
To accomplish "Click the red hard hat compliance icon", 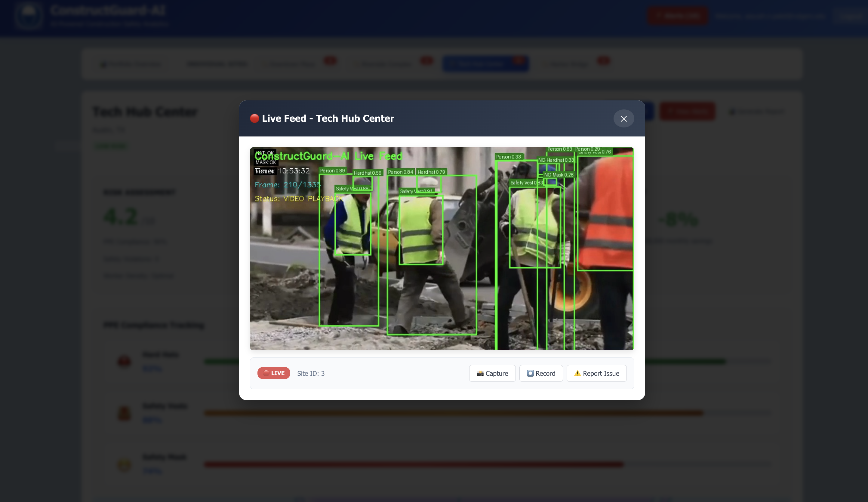I will tap(124, 361).
